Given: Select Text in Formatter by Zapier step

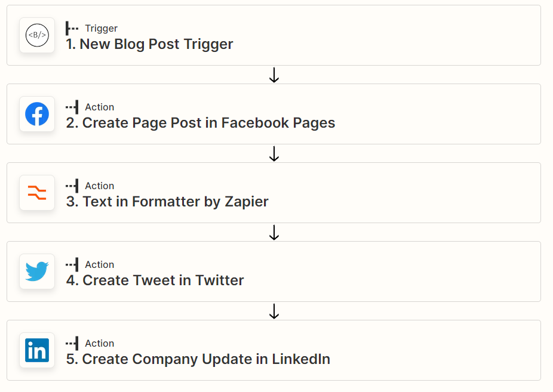Looking at the screenshot, I should (274, 193).
